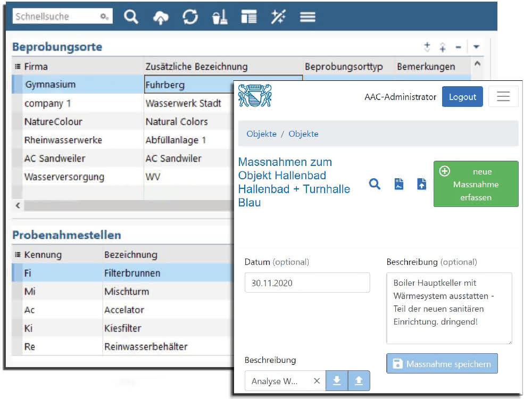Click the magnifier search icon in toolbar

[x=131, y=16]
